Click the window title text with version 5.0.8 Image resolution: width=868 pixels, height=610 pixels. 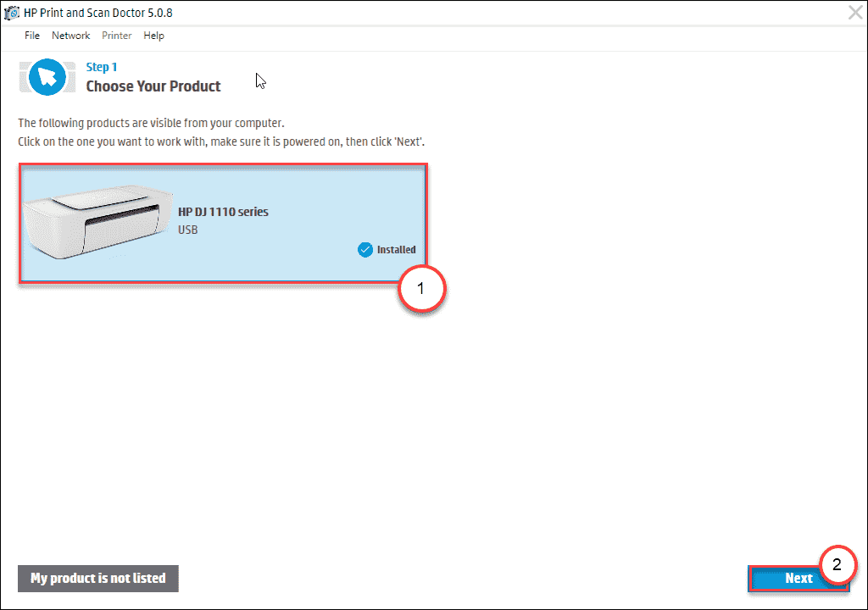[x=98, y=13]
